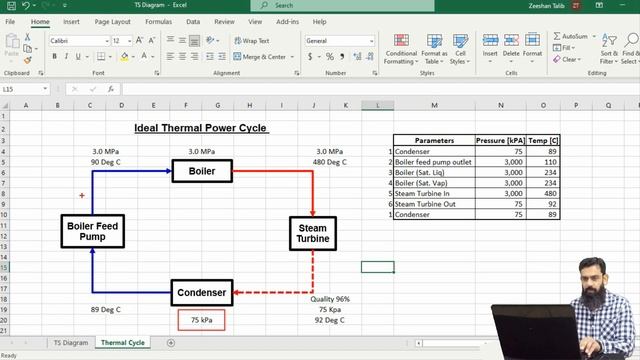Select the Boiler shape in diagram

point(202,171)
